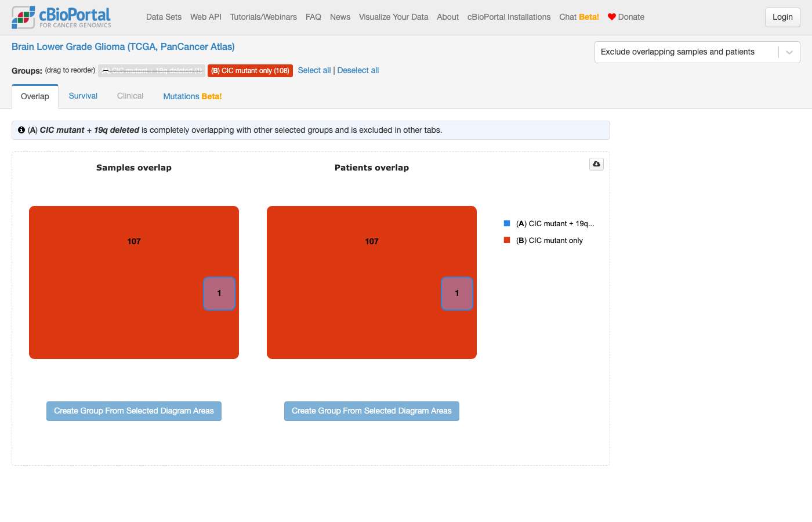Select the 107 region in Samples overlap

pyautogui.click(x=134, y=241)
